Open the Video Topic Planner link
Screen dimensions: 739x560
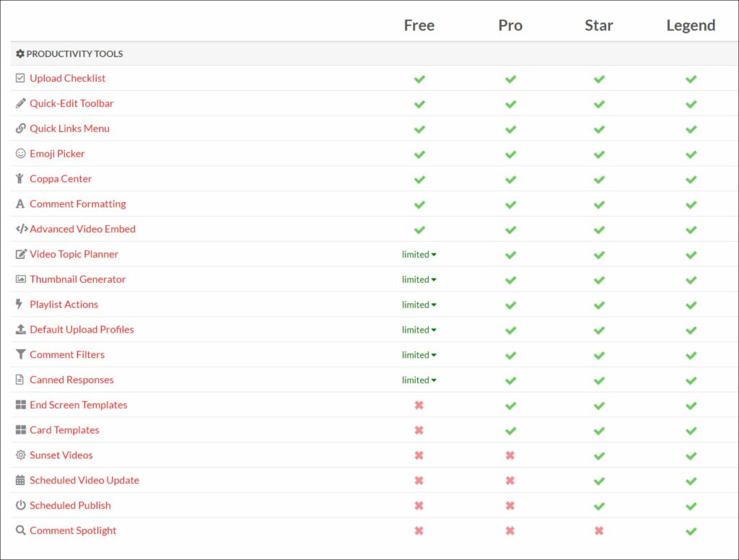tap(74, 254)
